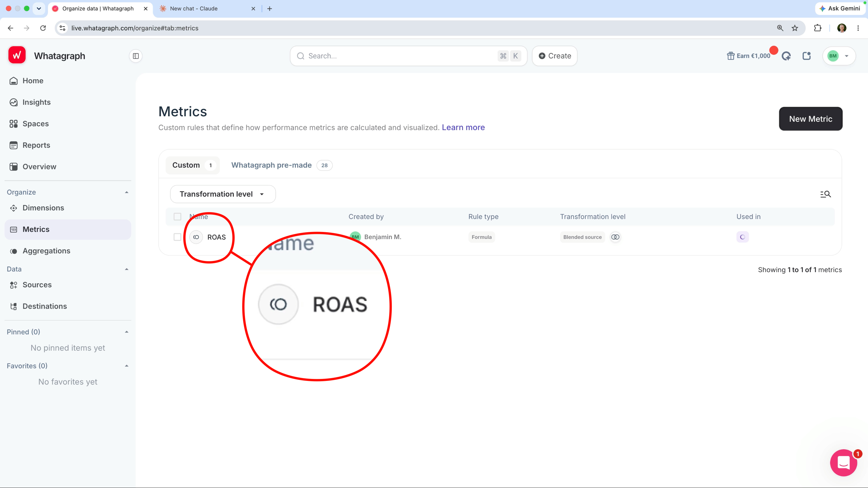Click the Transformation level column header
Viewport: 868px width, 488px height.
[x=593, y=216]
